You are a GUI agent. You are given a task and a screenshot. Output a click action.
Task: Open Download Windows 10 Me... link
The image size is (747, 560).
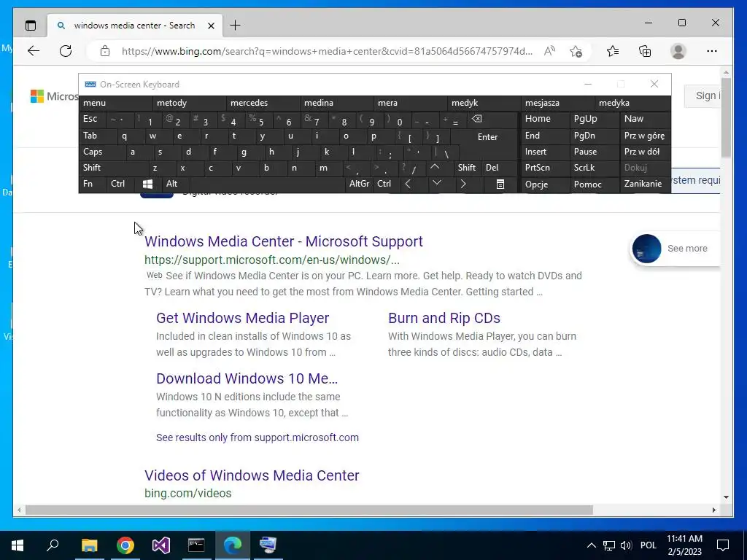tap(247, 378)
